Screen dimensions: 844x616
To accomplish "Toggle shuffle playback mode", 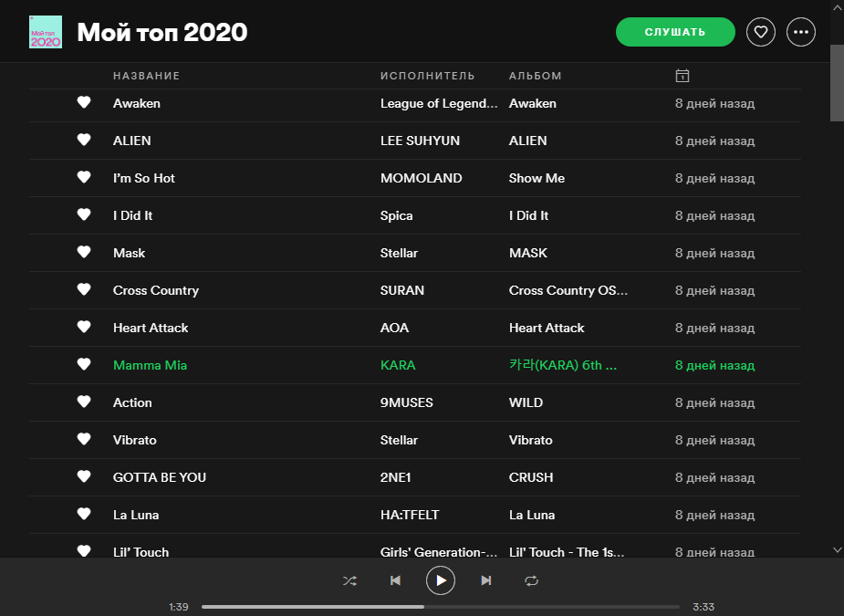I will 349,580.
